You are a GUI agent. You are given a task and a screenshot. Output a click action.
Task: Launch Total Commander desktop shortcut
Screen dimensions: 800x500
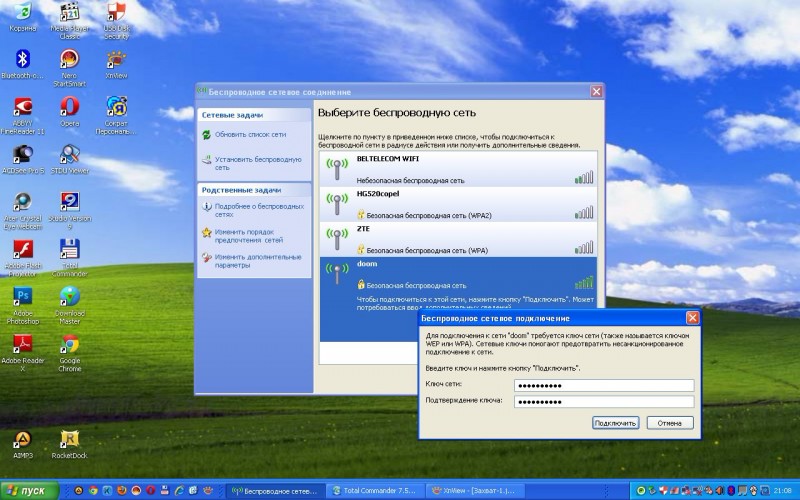click(69, 258)
